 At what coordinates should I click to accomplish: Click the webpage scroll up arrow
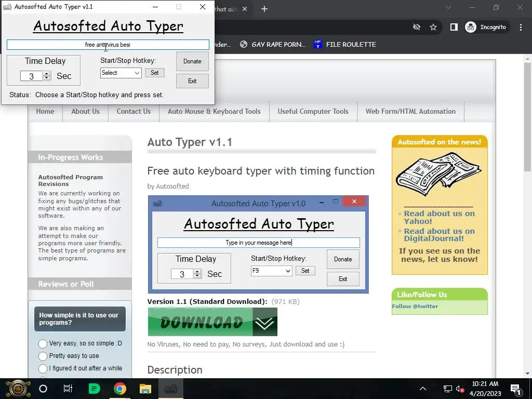tap(527, 58)
